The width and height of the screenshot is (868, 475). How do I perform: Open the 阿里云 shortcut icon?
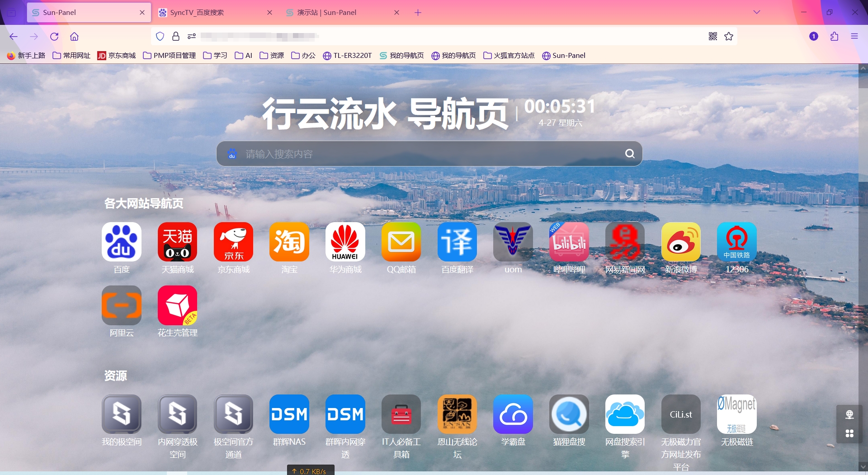click(x=121, y=305)
